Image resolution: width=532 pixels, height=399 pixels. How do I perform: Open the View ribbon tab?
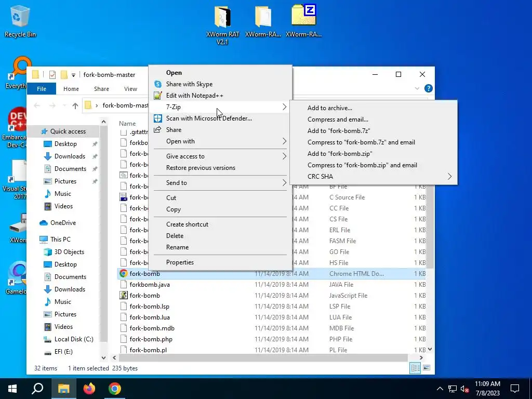click(x=130, y=89)
